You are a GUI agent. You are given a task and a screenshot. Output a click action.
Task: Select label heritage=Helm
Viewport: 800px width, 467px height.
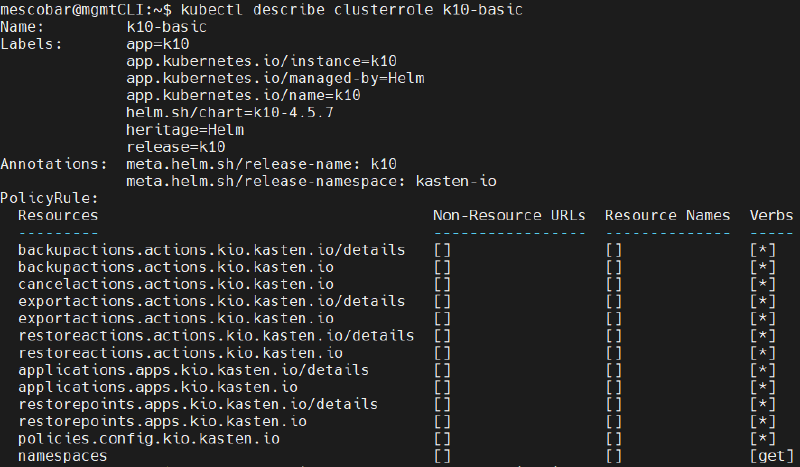185,130
